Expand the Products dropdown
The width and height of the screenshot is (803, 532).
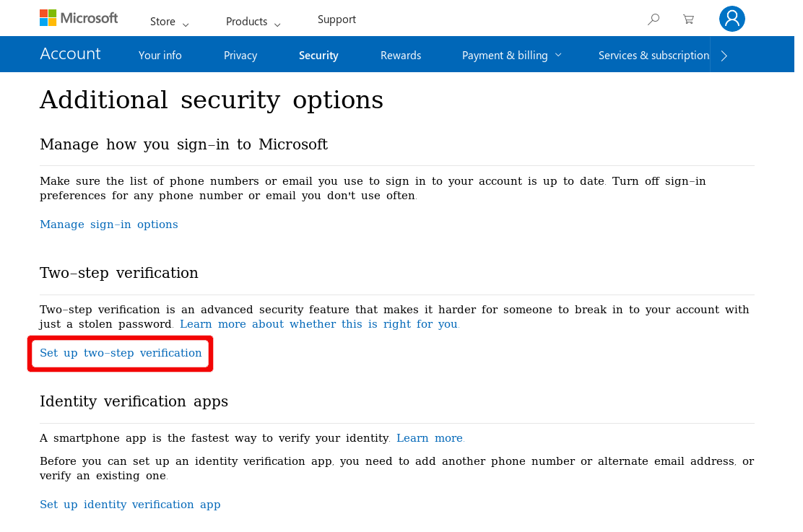pos(251,22)
